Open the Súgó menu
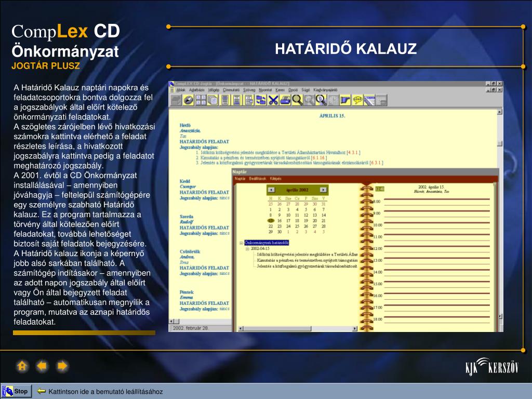Screen dimensions: 532x399 point(305,90)
